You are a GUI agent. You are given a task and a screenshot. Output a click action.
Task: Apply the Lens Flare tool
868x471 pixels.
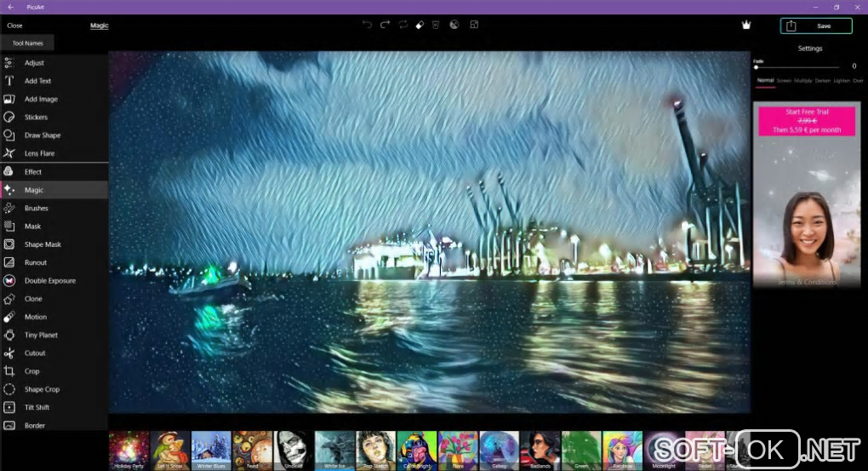[x=54, y=153]
